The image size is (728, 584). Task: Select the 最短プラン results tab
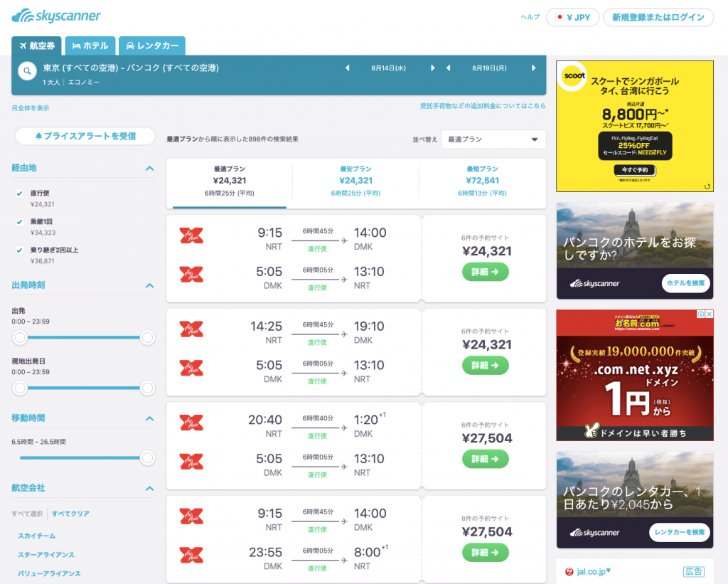482,182
